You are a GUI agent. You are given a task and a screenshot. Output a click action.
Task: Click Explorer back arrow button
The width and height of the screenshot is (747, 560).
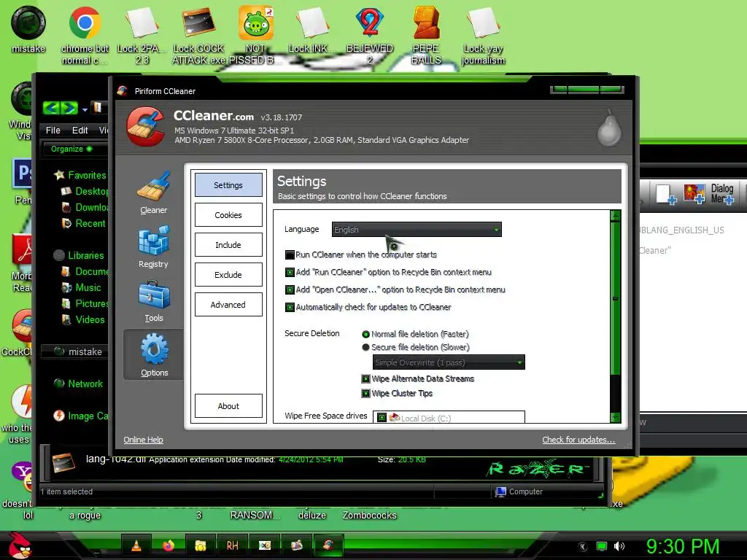tap(52, 108)
